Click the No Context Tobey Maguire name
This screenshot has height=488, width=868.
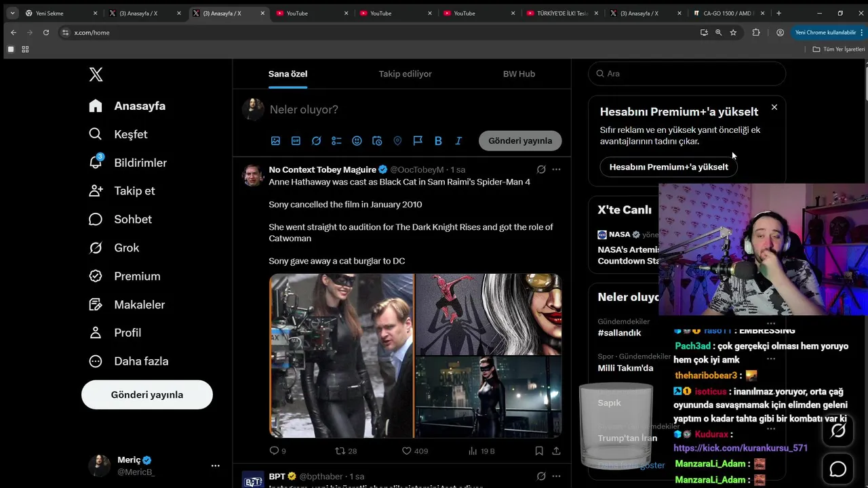tap(322, 169)
